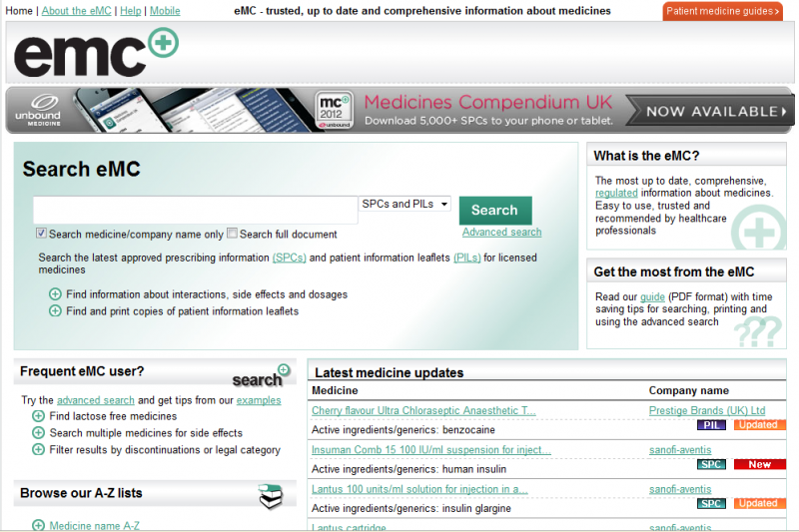The height and width of the screenshot is (532, 799).
Task: Click the plus icon next to Medicine name A-Z
Action: click(x=38, y=525)
